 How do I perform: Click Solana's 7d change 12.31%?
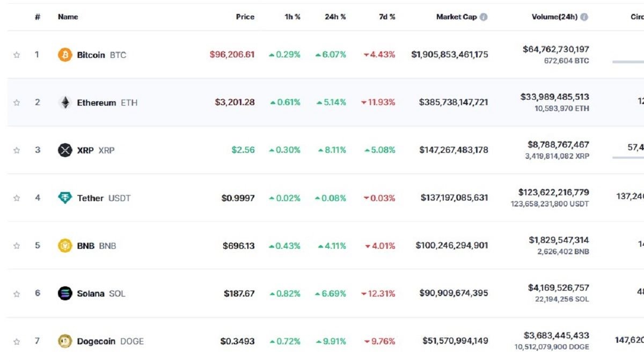tap(378, 293)
